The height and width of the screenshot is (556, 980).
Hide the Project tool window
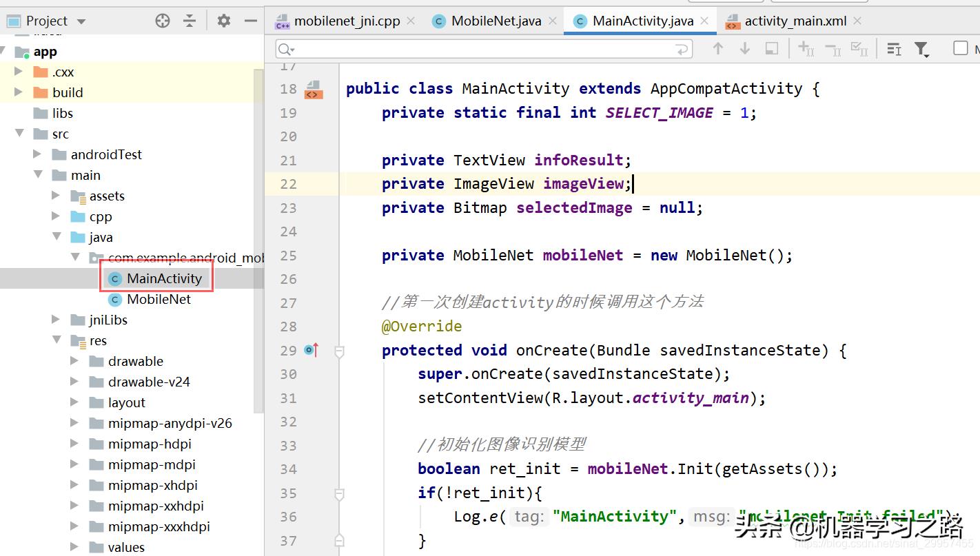click(251, 21)
